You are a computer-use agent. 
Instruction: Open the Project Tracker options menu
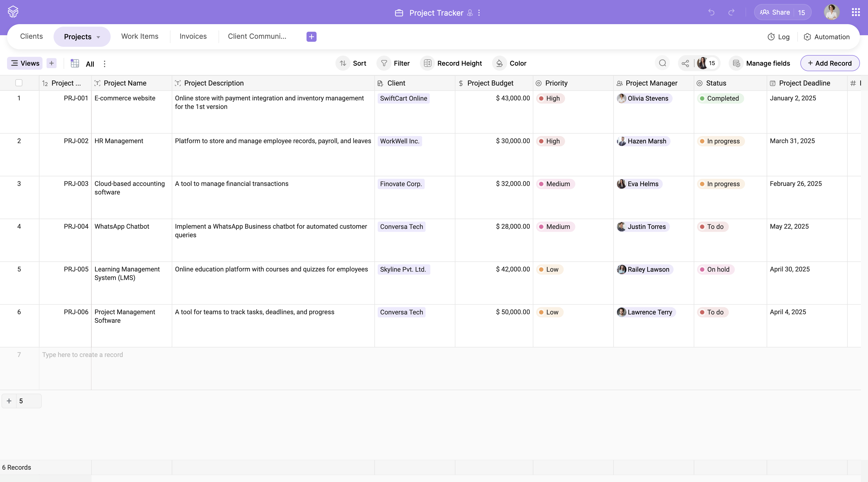[x=479, y=13]
